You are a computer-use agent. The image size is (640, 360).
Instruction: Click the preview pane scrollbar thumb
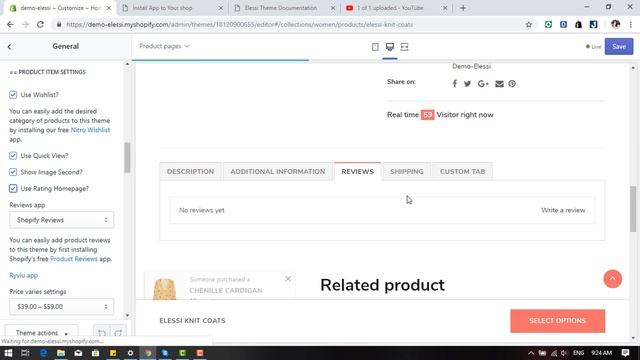coord(633,209)
